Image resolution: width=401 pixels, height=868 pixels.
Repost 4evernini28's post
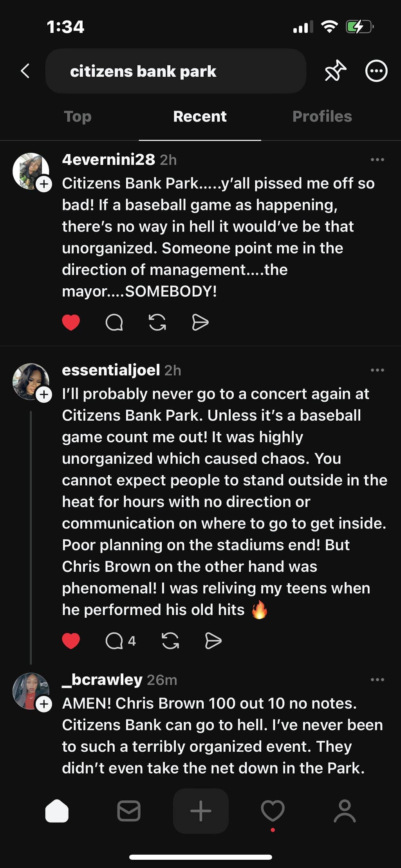point(157,322)
